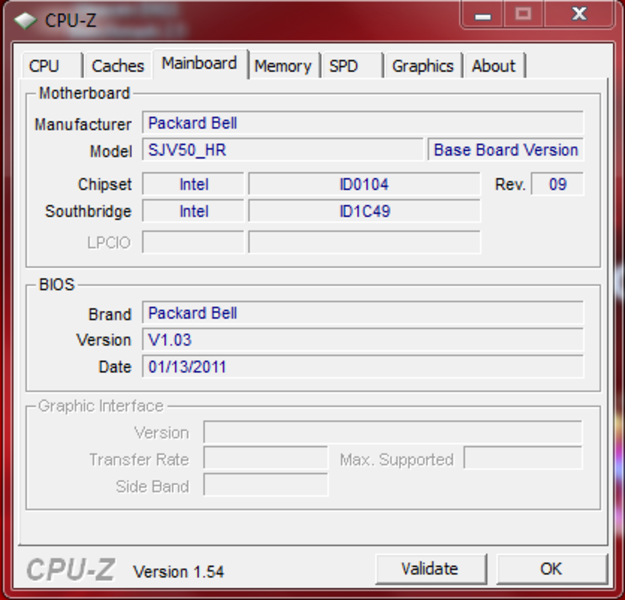The width and height of the screenshot is (625, 600).
Task: Click the Manufacturer label
Action: tap(83, 124)
